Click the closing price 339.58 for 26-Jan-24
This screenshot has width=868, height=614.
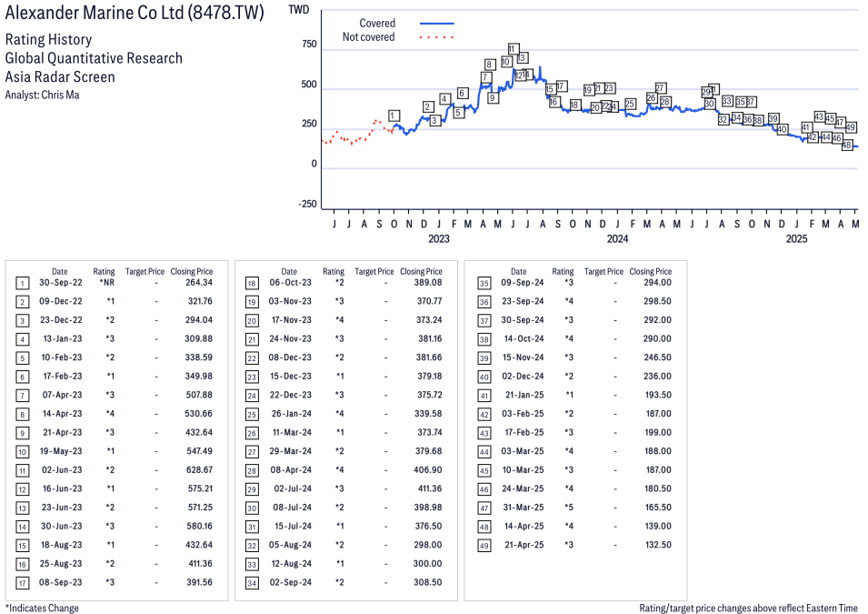428,414
